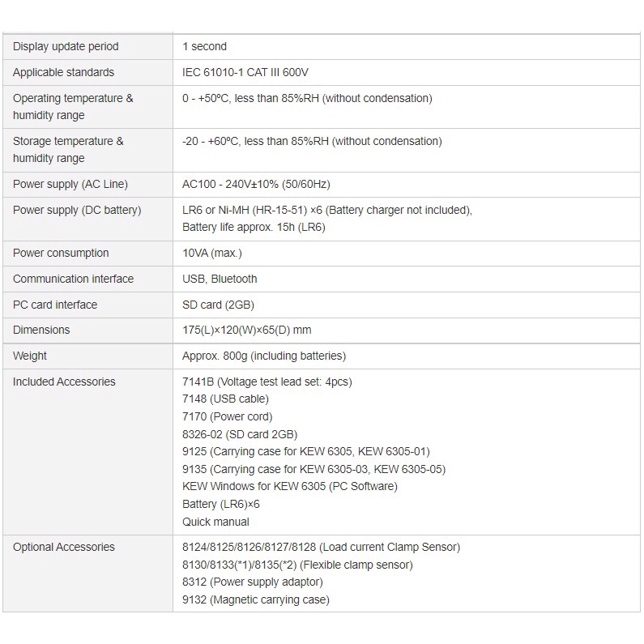The height and width of the screenshot is (644, 644).
Task: Select the "8312 (Power supply adaptor)" entry
Action: [x=253, y=582]
